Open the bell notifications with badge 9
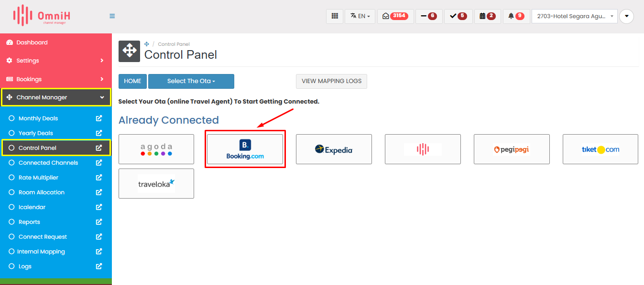644x285 pixels. (516, 16)
